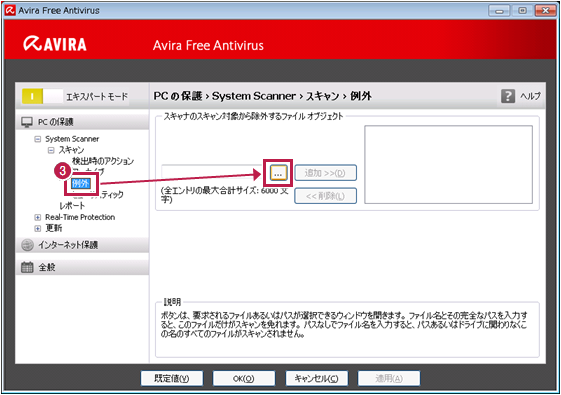Expand the Real-Time Protection node
Screen dimensions: 561x395
[x=38, y=217]
